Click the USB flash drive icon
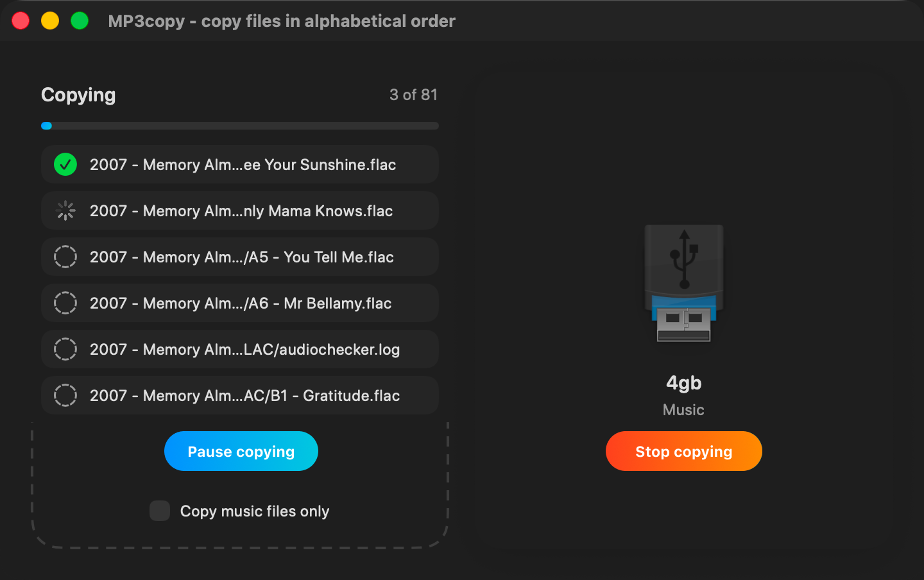 pos(684,283)
